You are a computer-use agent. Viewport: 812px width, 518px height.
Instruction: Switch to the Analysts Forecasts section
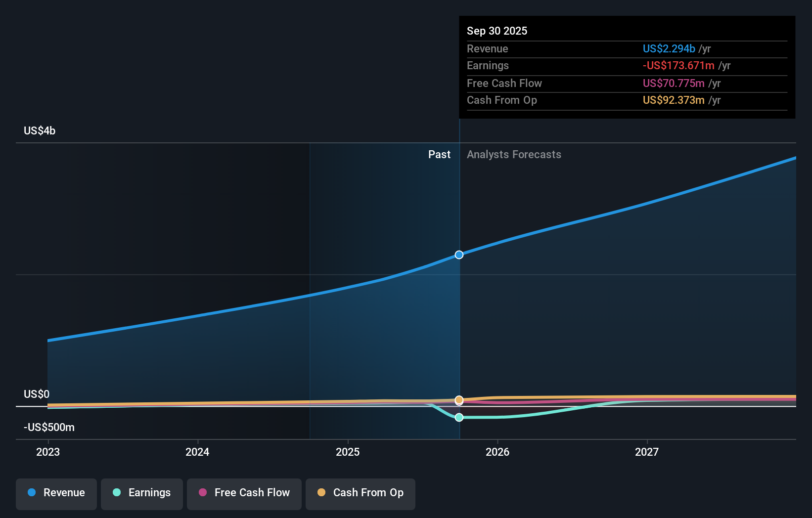coord(514,154)
